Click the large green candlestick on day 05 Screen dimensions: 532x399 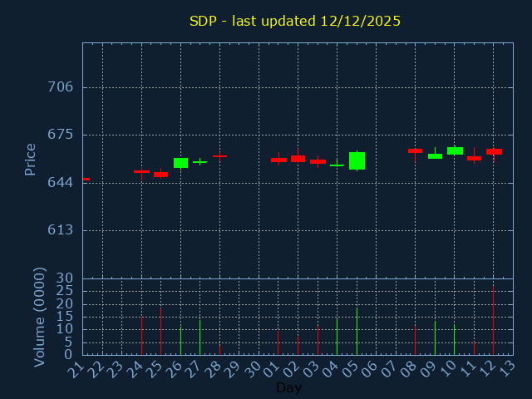(357, 160)
